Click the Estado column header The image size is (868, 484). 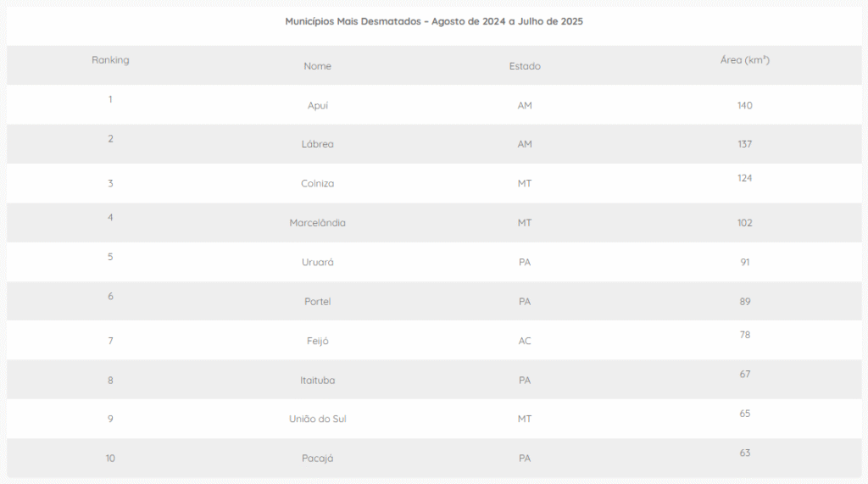(525, 66)
